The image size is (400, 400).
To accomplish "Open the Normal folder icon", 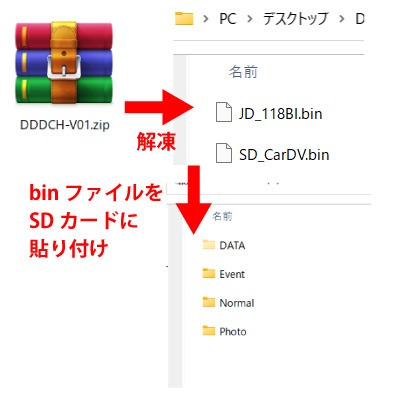I will (209, 302).
